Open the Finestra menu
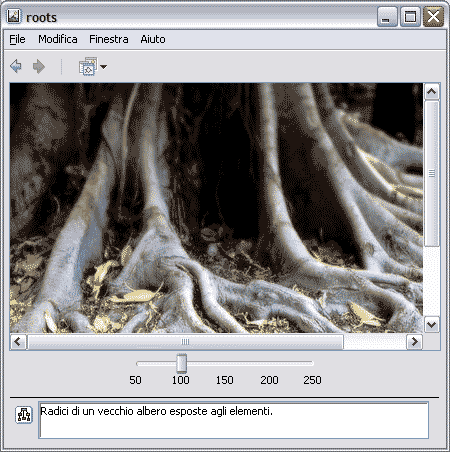The width and height of the screenshot is (450, 452). [109, 39]
